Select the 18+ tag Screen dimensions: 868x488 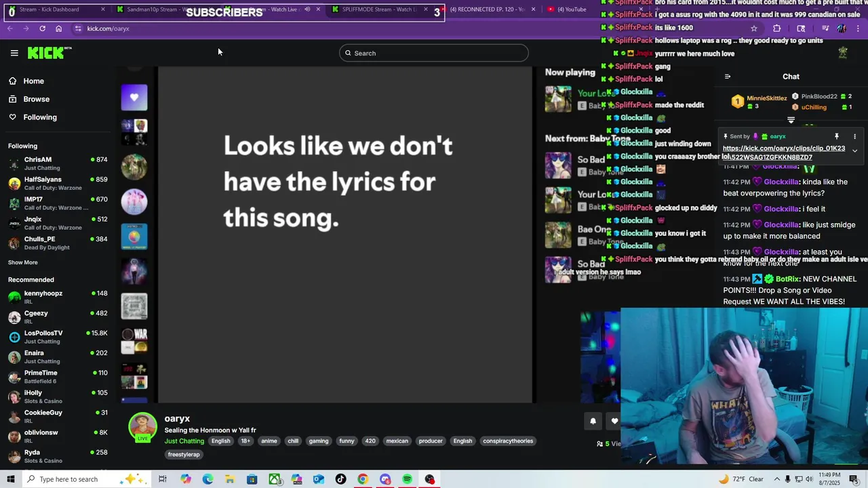245,441
